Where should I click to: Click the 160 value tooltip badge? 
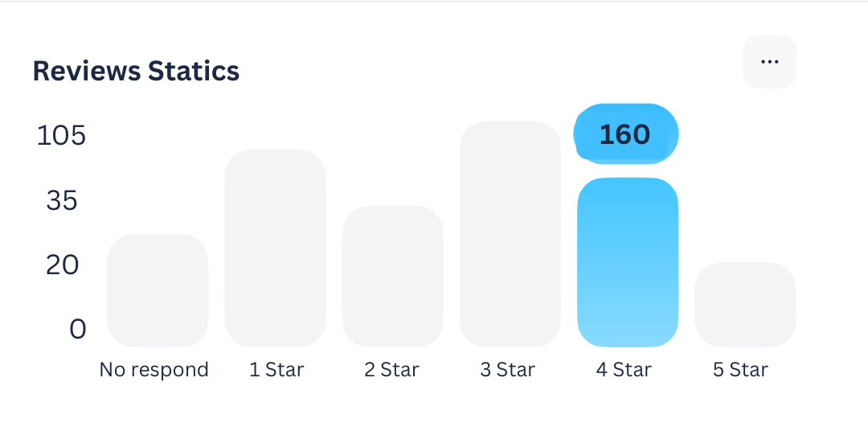pos(625,134)
